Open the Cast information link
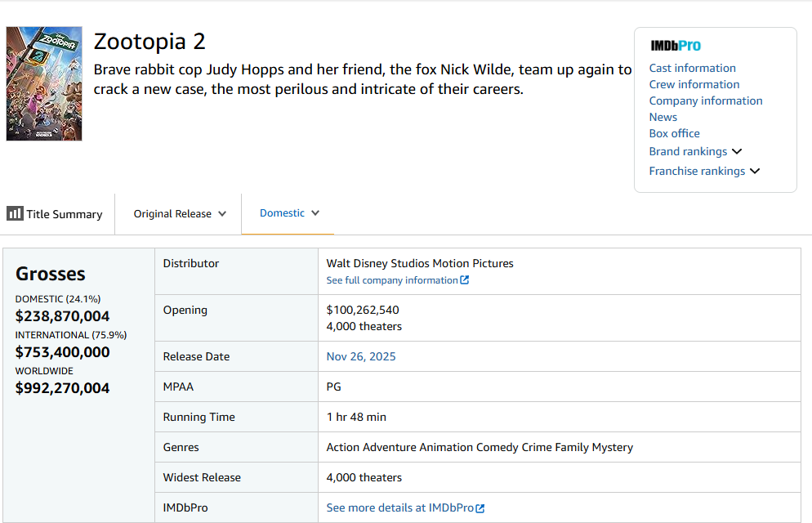 pos(692,68)
